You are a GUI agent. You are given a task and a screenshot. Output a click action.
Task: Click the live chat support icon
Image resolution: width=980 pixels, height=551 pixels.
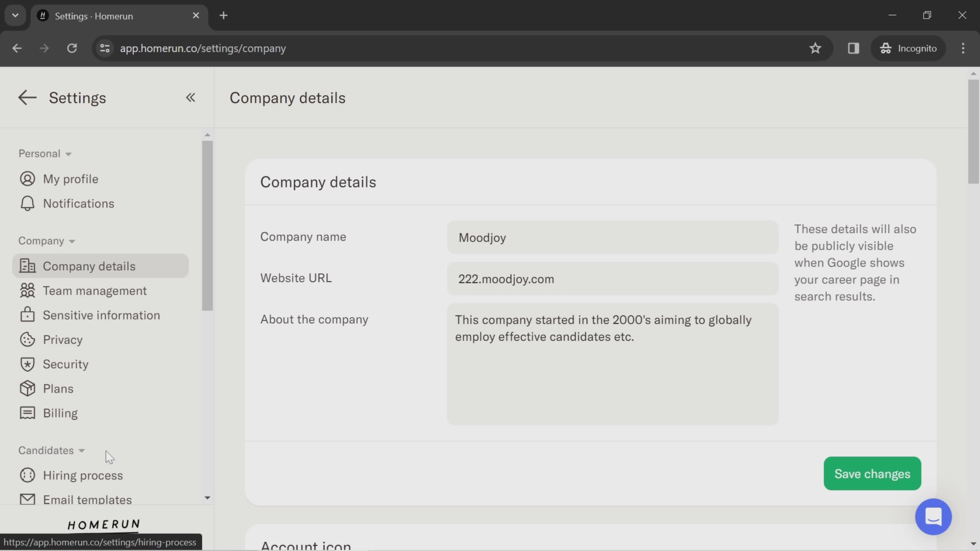coord(935,517)
